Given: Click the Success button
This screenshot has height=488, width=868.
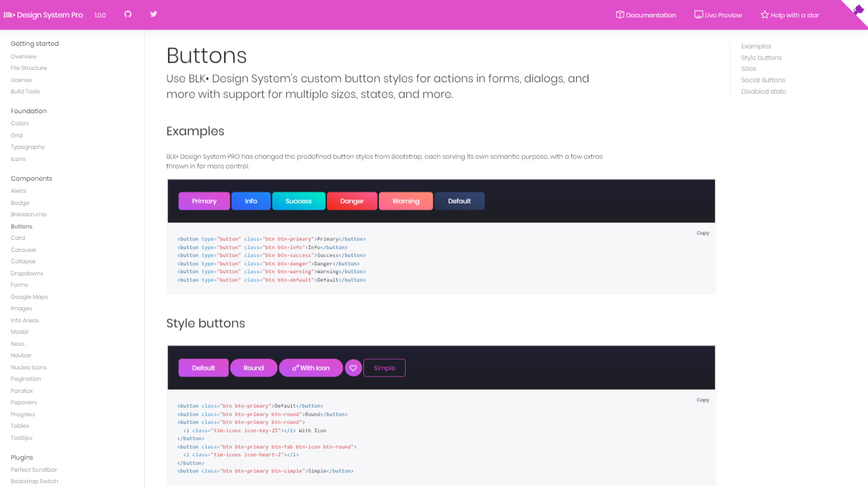Looking at the screenshot, I should pyautogui.click(x=299, y=201).
